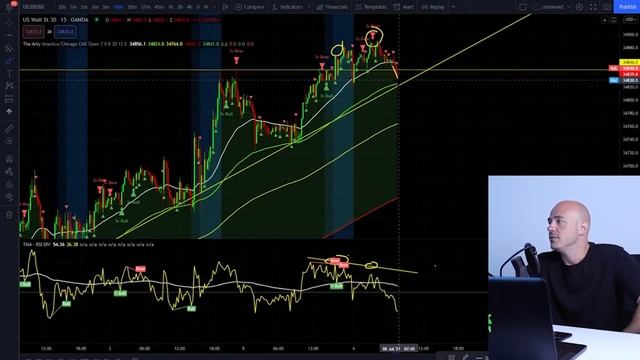Expand the timeframe interval dropdown arrow
This screenshot has width=640, height=360.
pyautogui.click(x=214, y=7)
